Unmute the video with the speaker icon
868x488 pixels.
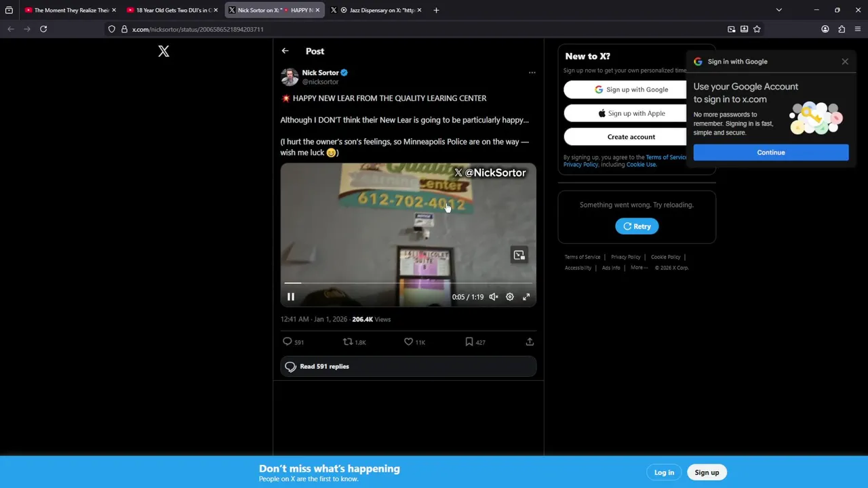click(494, 297)
